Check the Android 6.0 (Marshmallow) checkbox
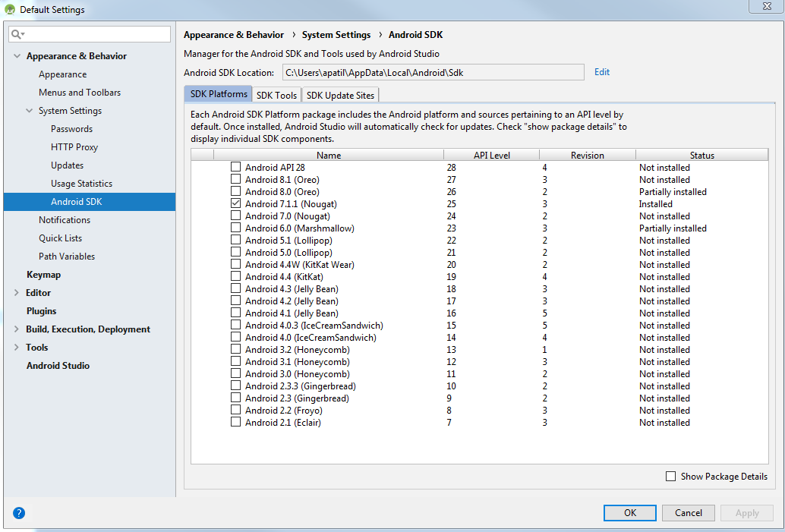Viewport: 785px width, 532px height. (235, 227)
